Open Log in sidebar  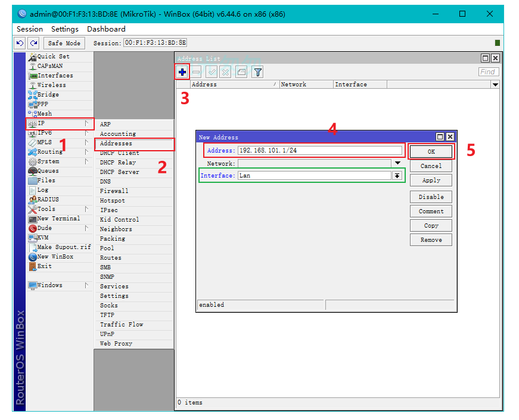pyautogui.click(x=60, y=190)
